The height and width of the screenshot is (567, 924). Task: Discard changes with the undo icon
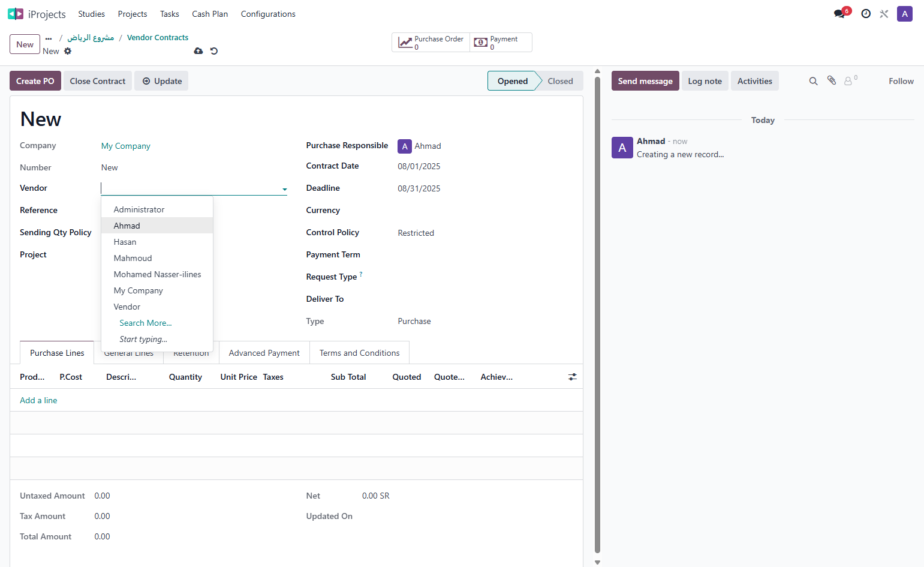(x=214, y=51)
